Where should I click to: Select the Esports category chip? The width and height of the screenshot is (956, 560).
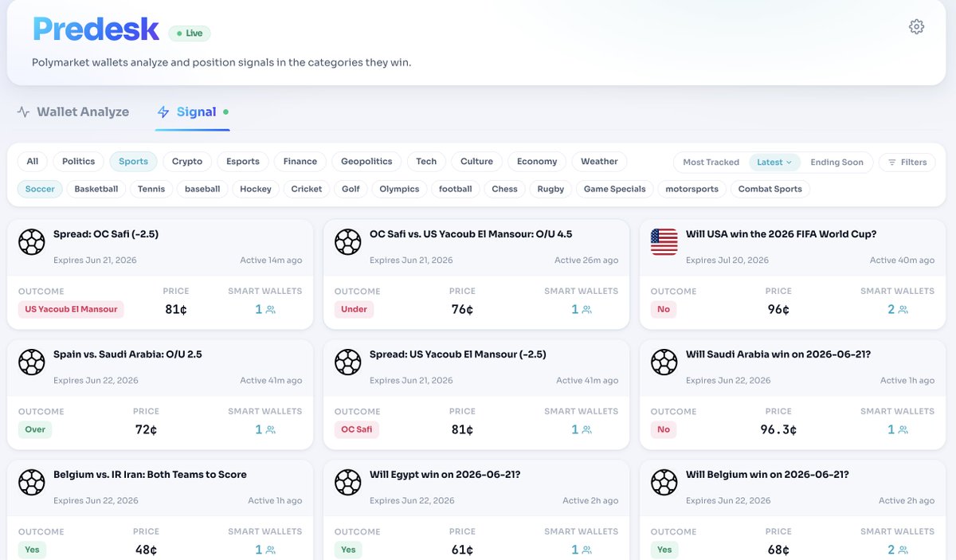click(x=243, y=162)
